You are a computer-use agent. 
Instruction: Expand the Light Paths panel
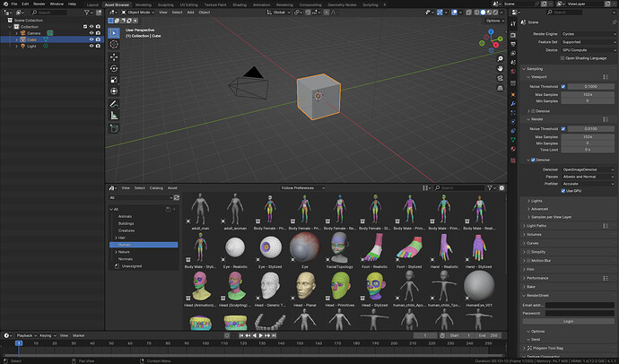(x=536, y=226)
